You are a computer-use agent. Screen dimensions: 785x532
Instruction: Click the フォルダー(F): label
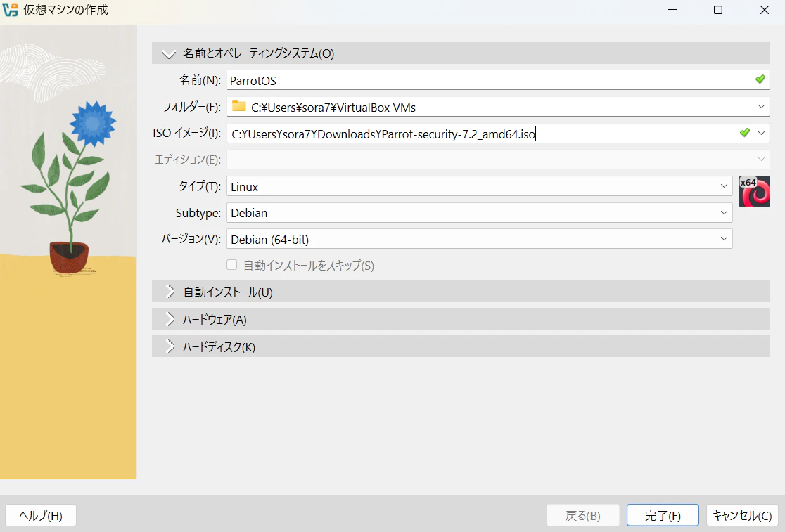coord(192,107)
